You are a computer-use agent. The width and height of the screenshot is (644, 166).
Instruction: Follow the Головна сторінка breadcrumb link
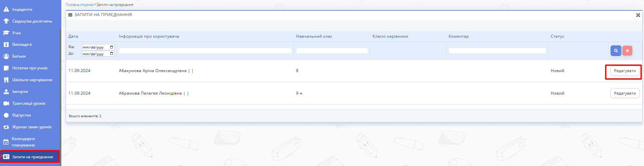(79, 5)
